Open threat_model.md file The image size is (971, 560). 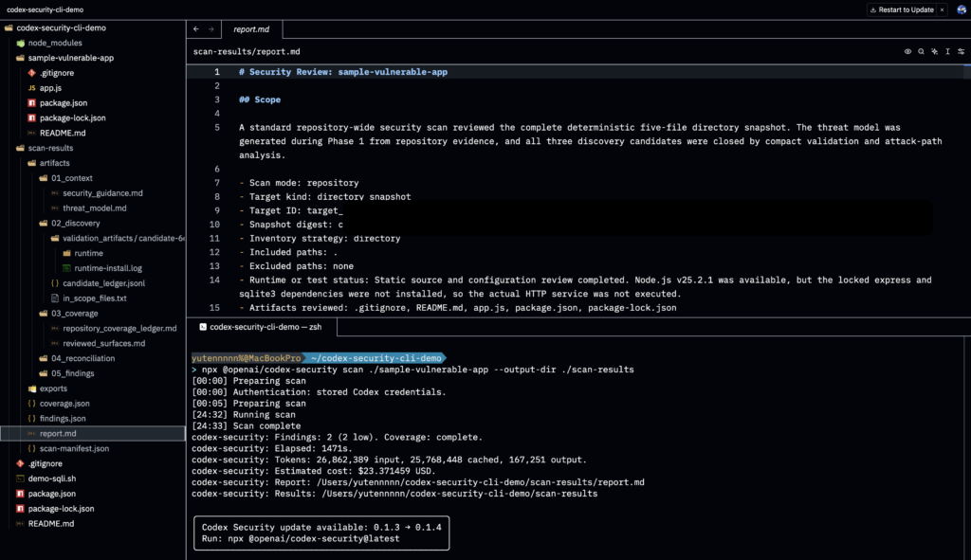pyautogui.click(x=94, y=208)
